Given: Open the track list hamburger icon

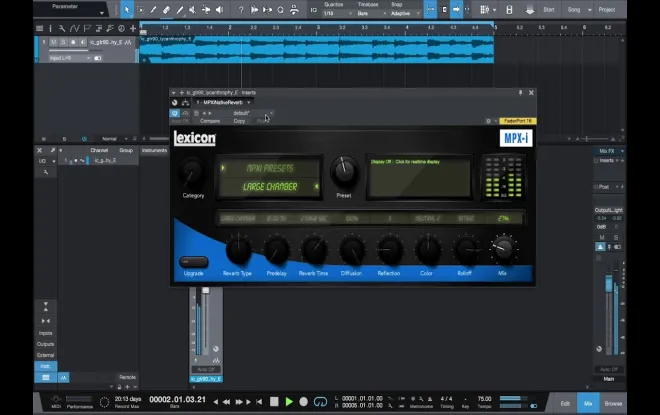Looking at the screenshot, I should pyautogui.click(x=40, y=29).
